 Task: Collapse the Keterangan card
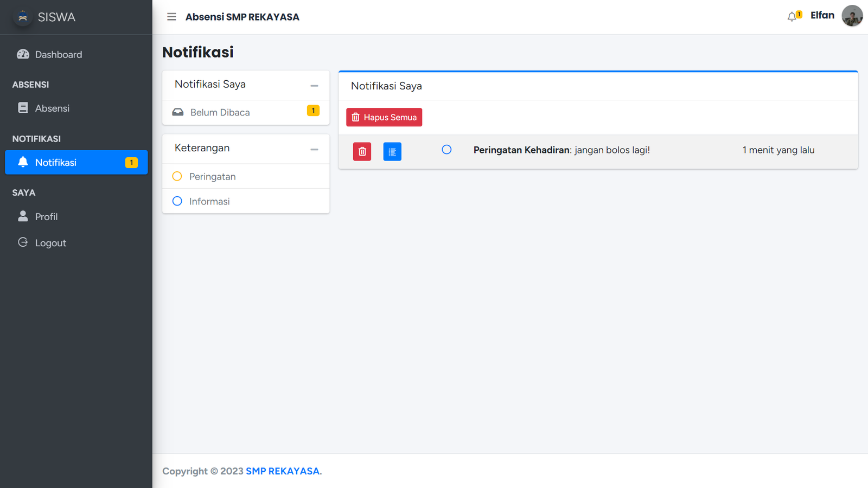(x=314, y=149)
